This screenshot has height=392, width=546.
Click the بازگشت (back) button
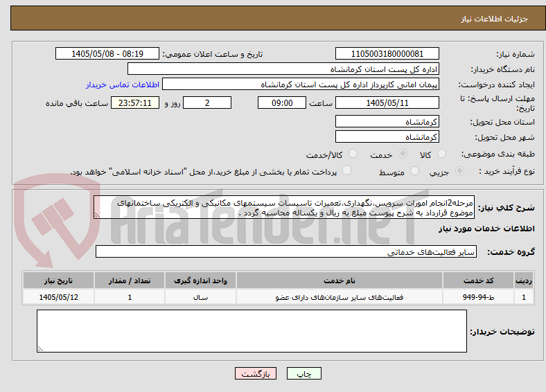click(256, 373)
